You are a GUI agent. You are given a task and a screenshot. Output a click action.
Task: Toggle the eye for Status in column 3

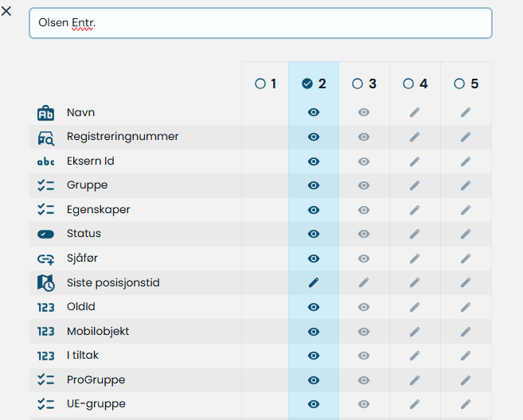pyautogui.click(x=364, y=234)
